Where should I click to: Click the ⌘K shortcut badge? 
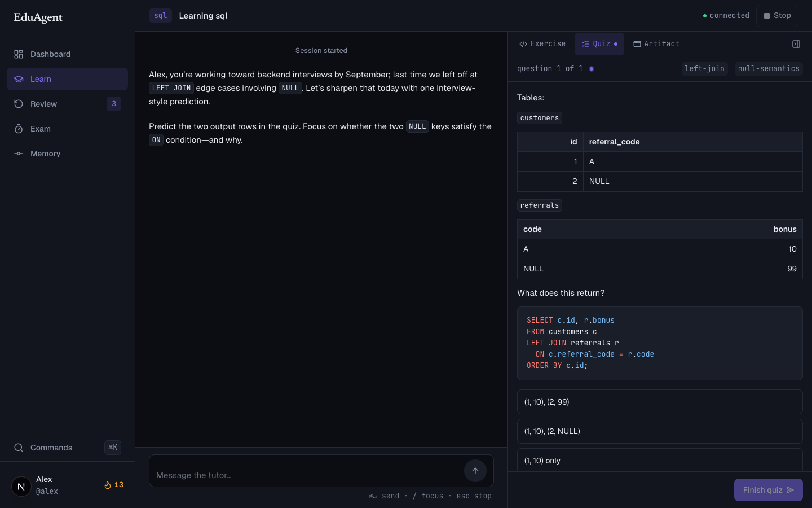pos(113,448)
